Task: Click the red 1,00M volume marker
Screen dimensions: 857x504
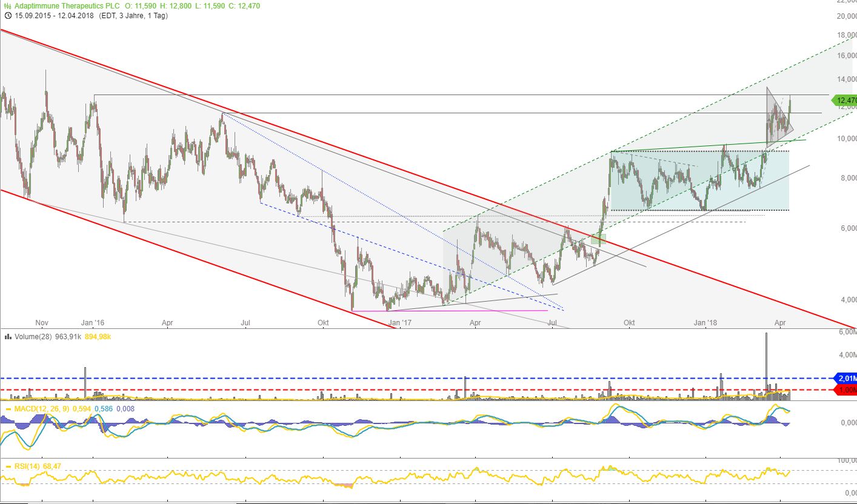Action: point(845,390)
